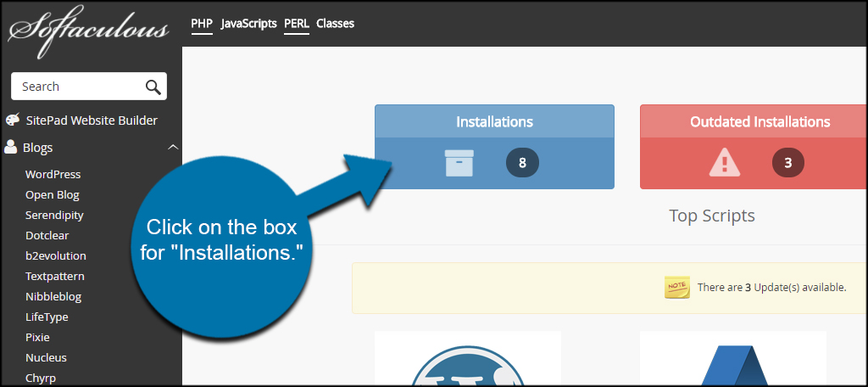Select Serendipity in the sidebar
868x387 pixels.
pos(54,215)
